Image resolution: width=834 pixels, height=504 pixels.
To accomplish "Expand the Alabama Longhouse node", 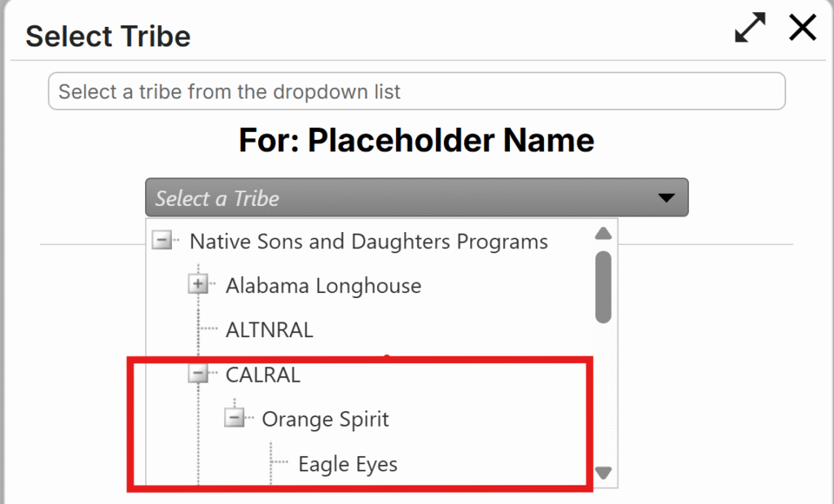I will [198, 285].
